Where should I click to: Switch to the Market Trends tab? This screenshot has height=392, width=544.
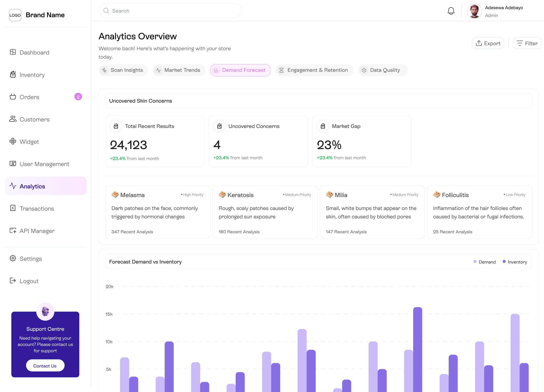(x=179, y=70)
